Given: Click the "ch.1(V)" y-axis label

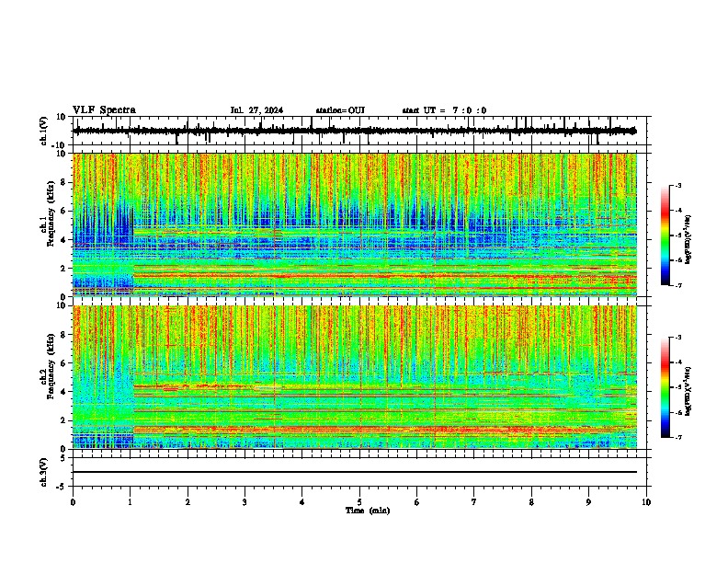Looking at the screenshot, I should coord(44,131).
